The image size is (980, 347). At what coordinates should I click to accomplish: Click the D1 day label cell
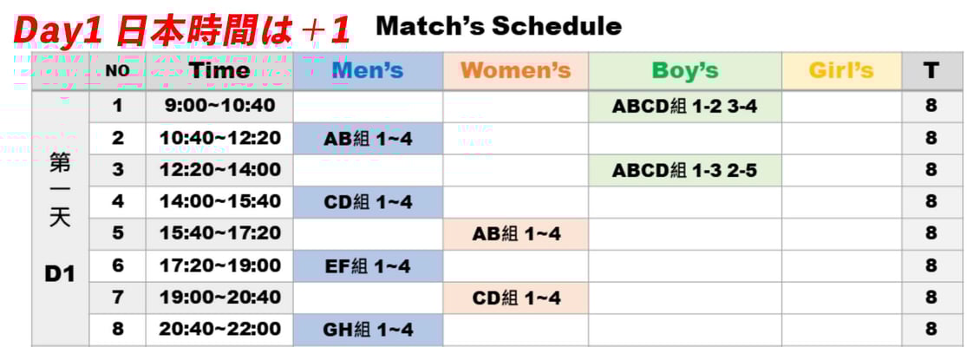tap(60, 274)
